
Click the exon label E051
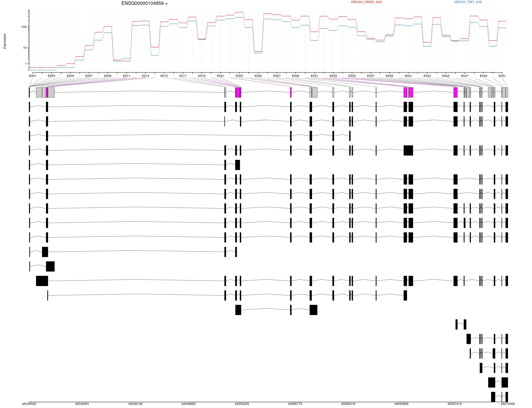tap(502, 76)
